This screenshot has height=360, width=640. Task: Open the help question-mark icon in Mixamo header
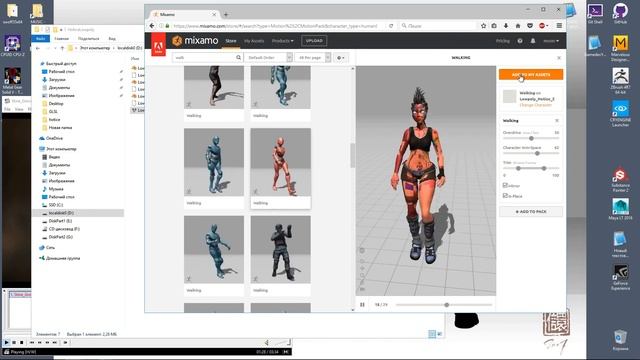[x=520, y=41]
